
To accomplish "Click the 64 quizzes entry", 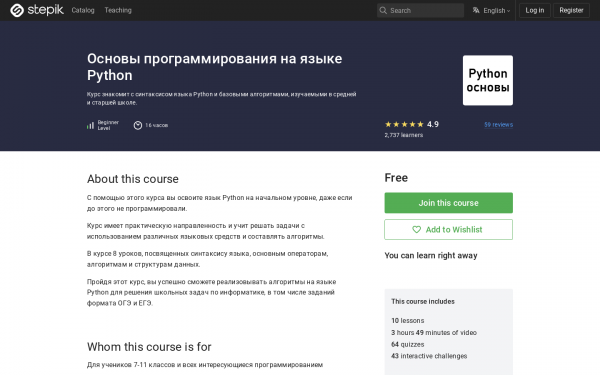I will [x=408, y=344].
